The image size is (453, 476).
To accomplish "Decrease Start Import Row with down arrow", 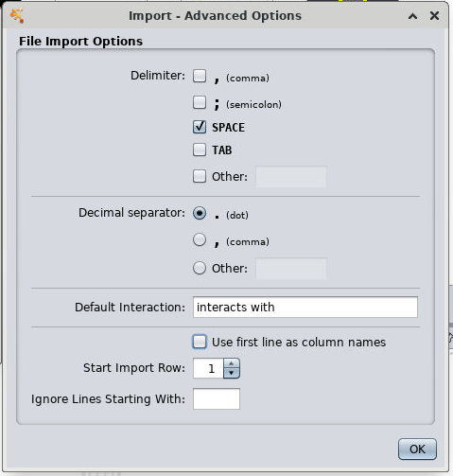I will [232, 373].
